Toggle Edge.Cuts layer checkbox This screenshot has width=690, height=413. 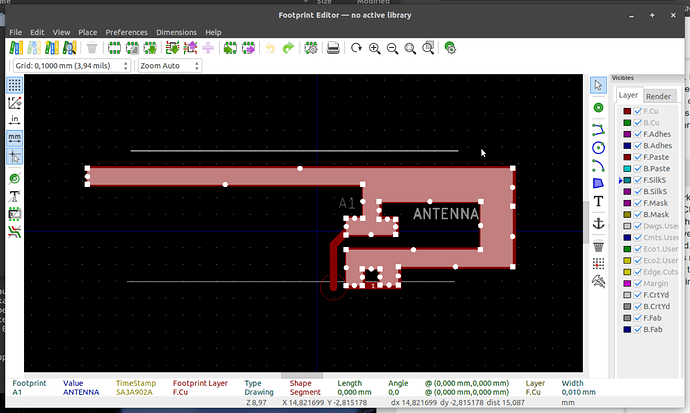(638, 272)
